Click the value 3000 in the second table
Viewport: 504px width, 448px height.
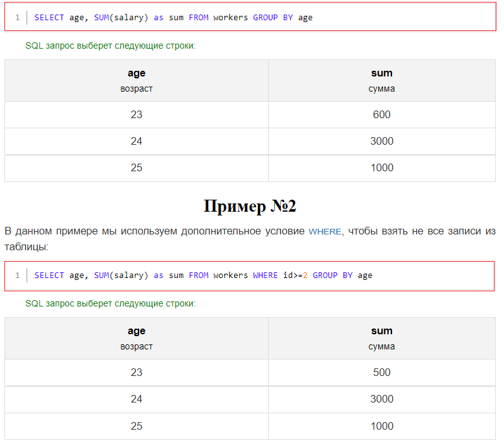(x=382, y=399)
